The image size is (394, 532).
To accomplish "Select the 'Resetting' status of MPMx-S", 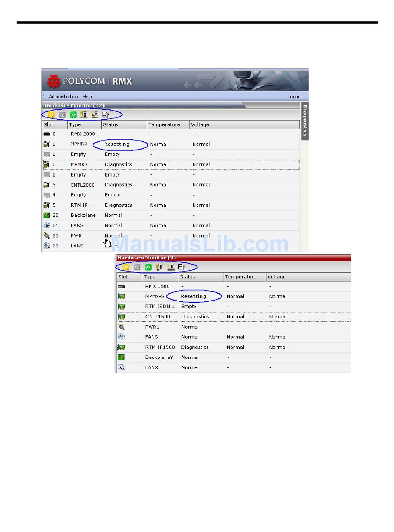I will tap(194, 296).
